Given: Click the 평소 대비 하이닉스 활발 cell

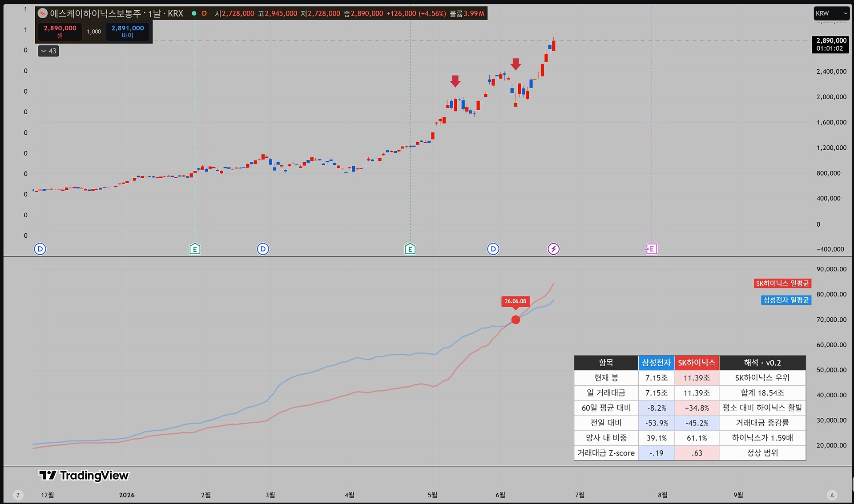Looking at the screenshot, I should pyautogui.click(x=762, y=408).
